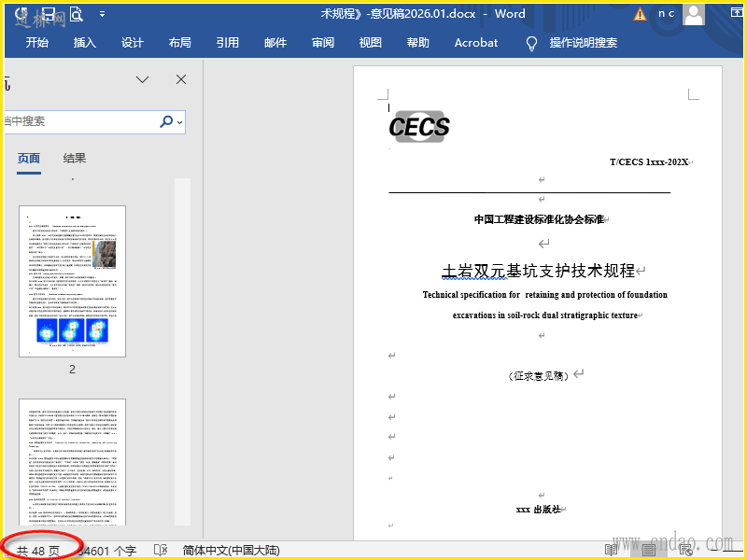This screenshot has height=560, width=747.
Task: Click the line 'excavations in soil-rock dual stratigraphic texture'
Action: pyautogui.click(x=545, y=315)
